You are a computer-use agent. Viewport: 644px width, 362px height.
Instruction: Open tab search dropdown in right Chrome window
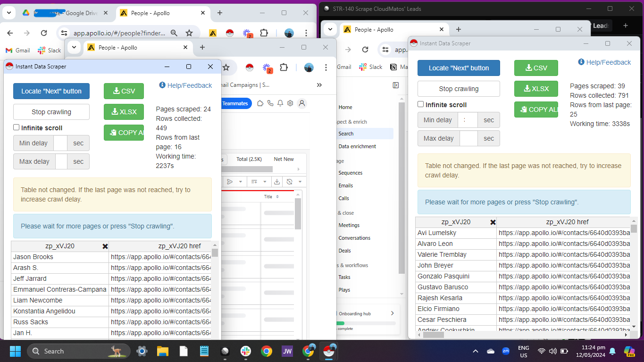330,29
